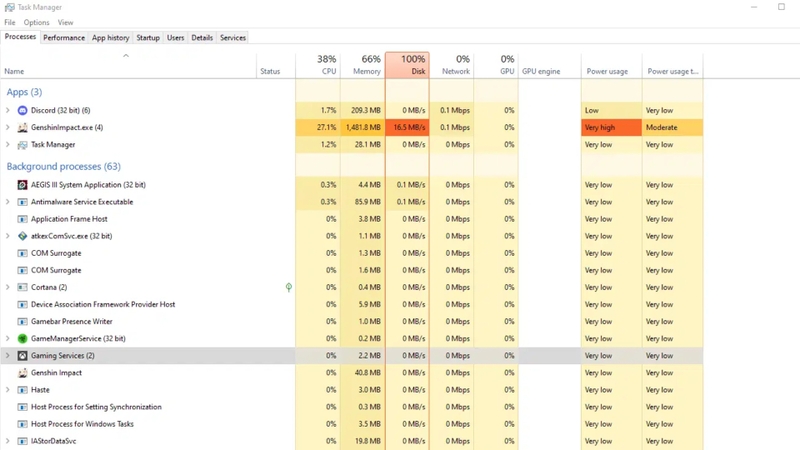Click the Haste process icon
The height and width of the screenshot is (450, 800).
22,390
